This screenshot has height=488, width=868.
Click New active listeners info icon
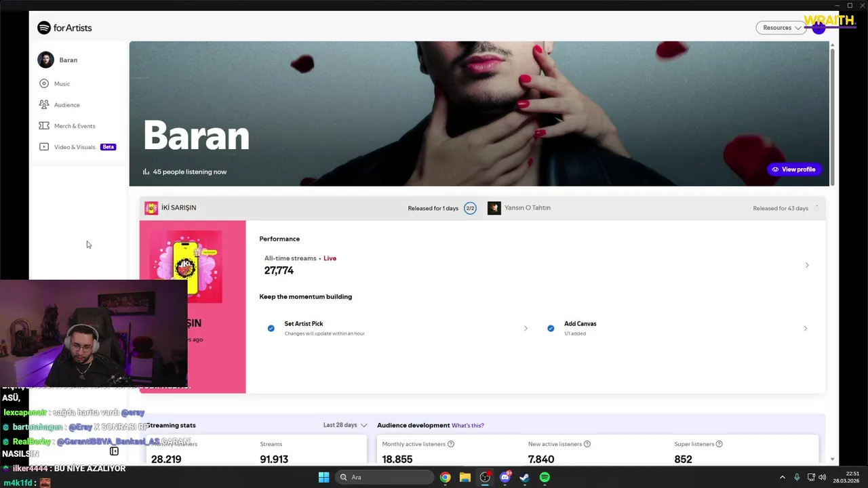click(587, 444)
